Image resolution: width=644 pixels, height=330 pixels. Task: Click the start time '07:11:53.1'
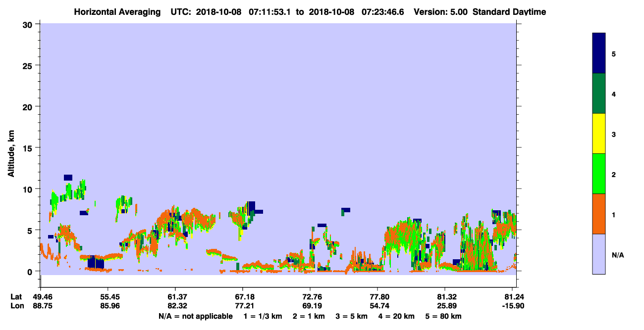click(270, 11)
